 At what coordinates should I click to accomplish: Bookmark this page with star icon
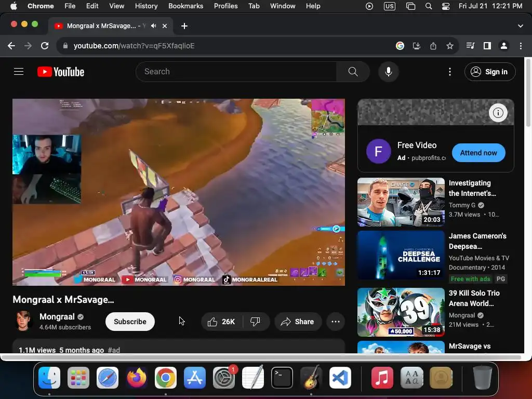point(450,46)
